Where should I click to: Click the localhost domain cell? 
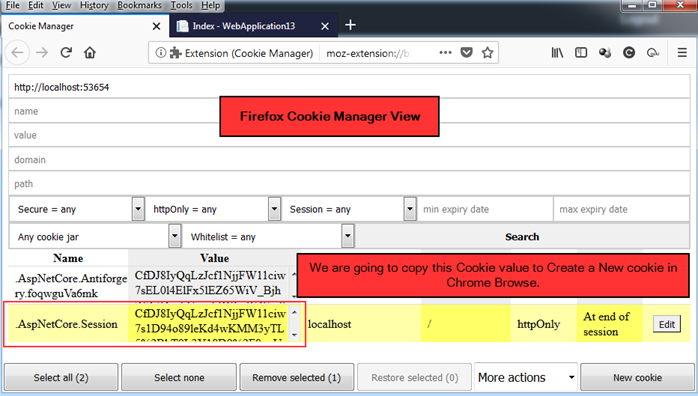pyautogui.click(x=329, y=324)
